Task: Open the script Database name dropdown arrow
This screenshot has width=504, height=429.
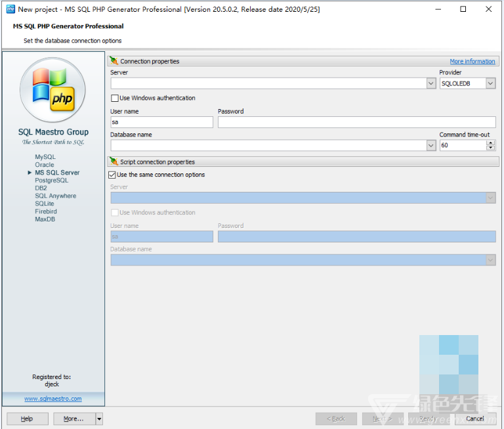Action: pos(490,260)
